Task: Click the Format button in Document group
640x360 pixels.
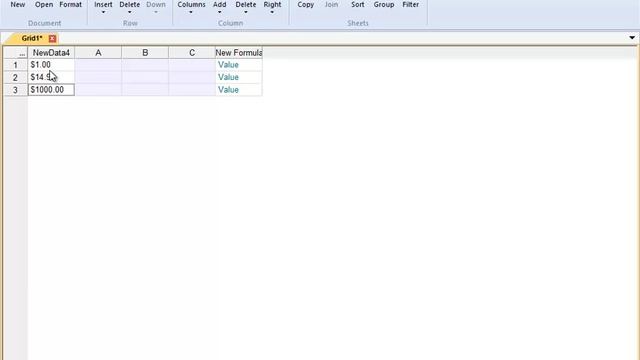Action: click(71, 4)
